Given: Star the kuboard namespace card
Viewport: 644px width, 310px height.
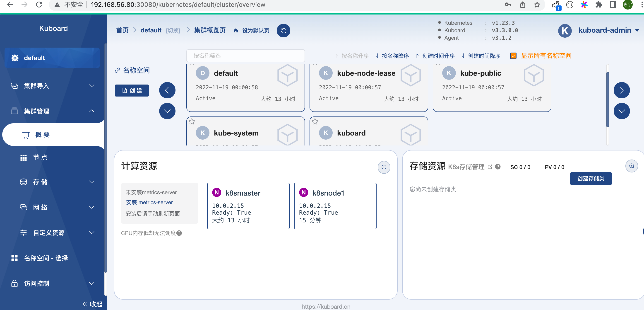Looking at the screenshot, I should [x=315, y=122].
